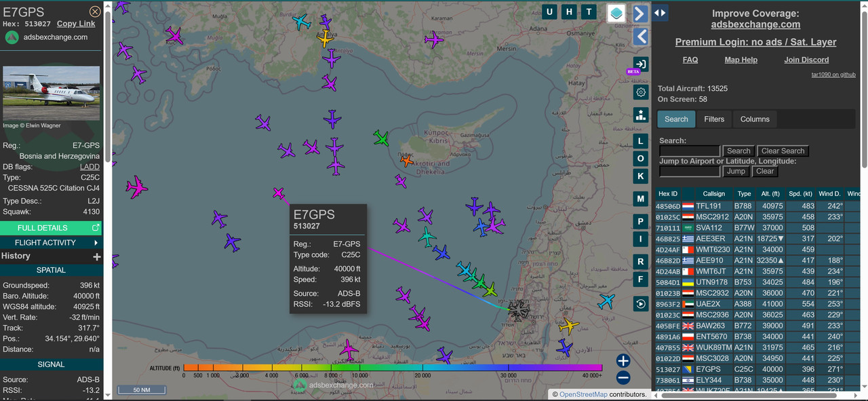The image size is (868, 401).
Task: Switch to the Filters tab
Action: [x=714, y=119]
